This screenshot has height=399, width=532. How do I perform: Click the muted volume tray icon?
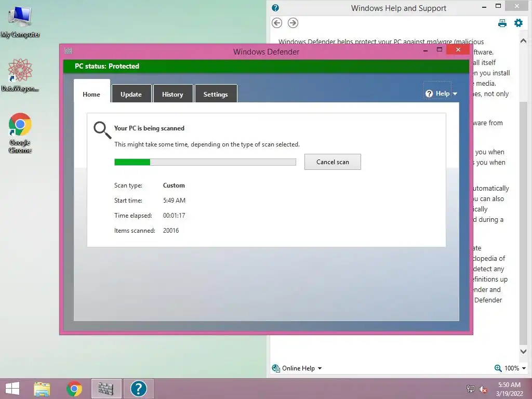(483, 389)
